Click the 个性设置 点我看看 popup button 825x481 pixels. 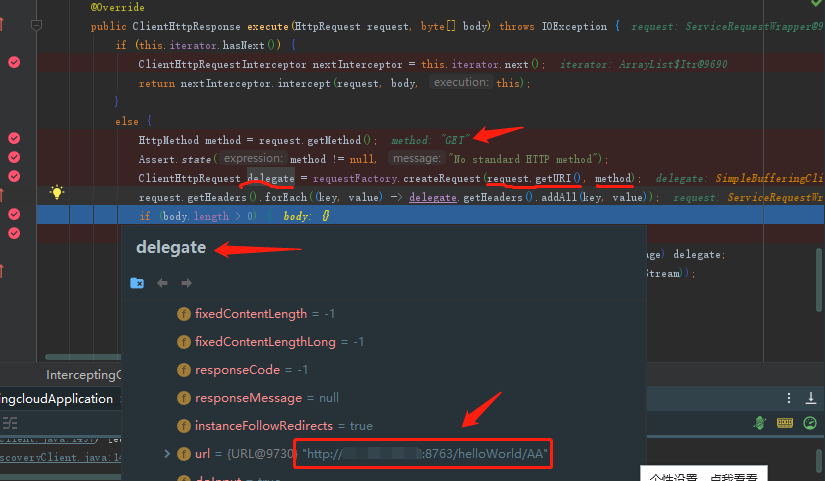(703, 475)
